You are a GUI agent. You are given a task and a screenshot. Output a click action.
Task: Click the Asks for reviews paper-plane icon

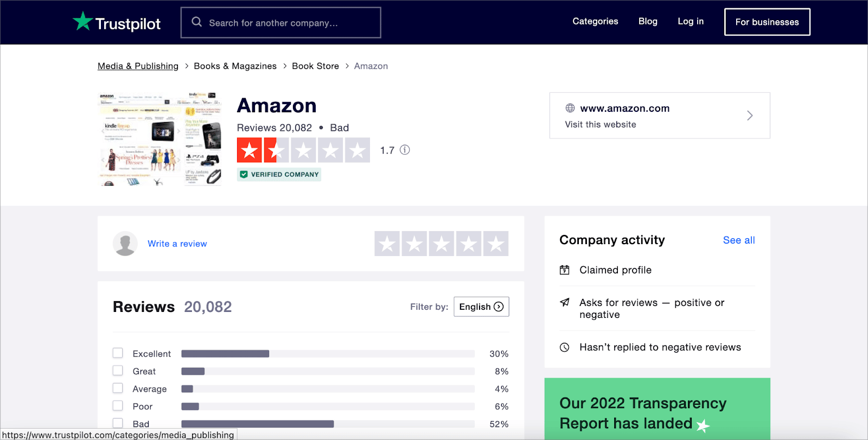pyautogui.click(x=565, y=302)
